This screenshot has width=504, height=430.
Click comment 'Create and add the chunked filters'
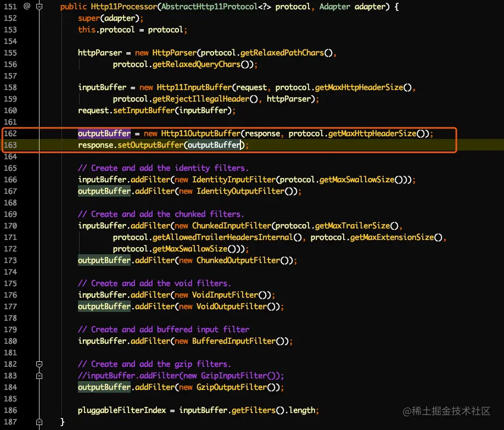161,214
